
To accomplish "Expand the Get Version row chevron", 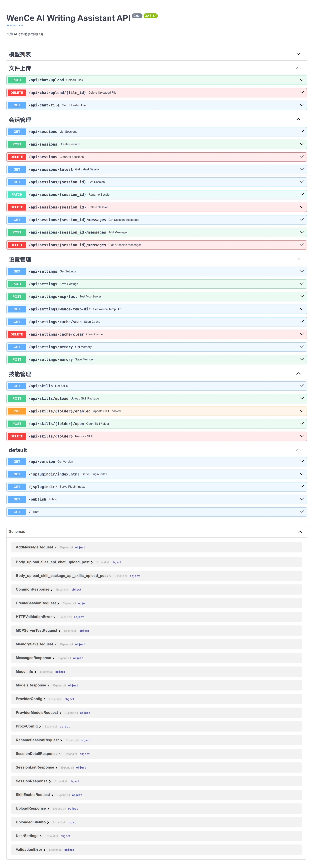I will 302,461.
